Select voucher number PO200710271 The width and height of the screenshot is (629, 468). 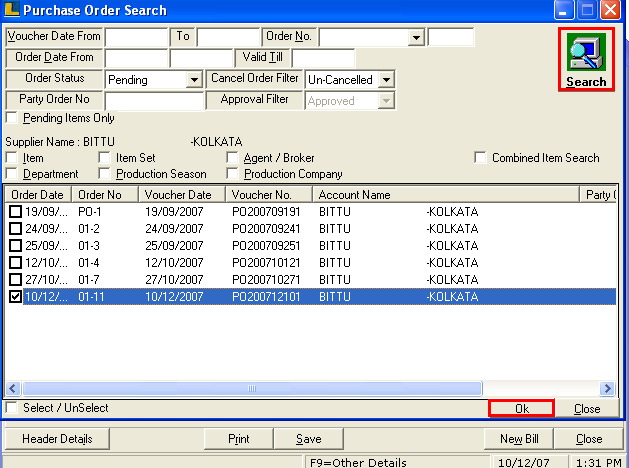click(x=266, y=280)
